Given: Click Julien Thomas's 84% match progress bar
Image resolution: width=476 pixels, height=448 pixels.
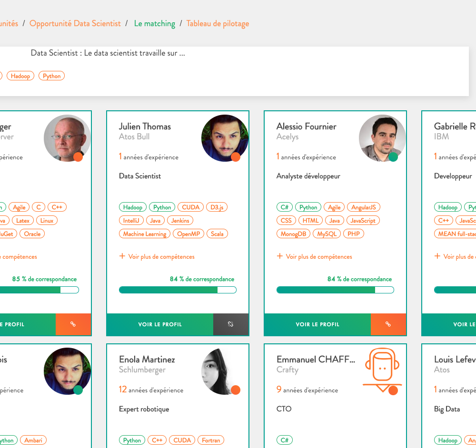Looking at the screenshot, I should coord(178,290).
